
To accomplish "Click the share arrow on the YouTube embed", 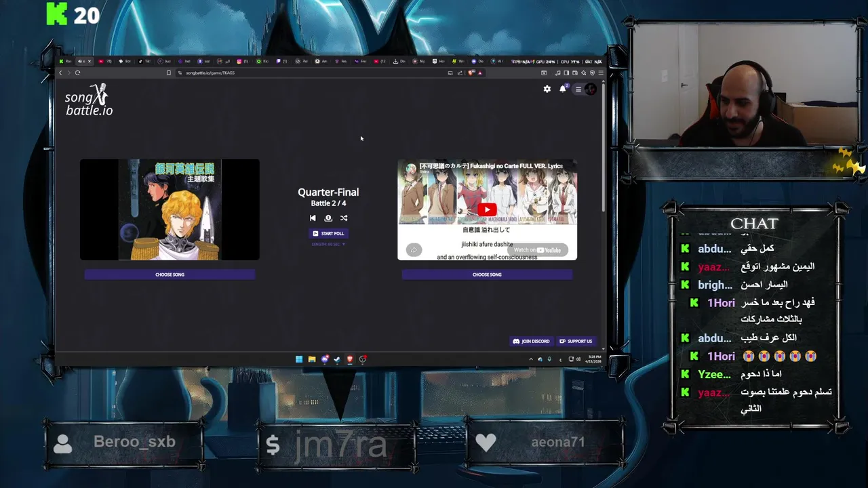I will 414,250.
